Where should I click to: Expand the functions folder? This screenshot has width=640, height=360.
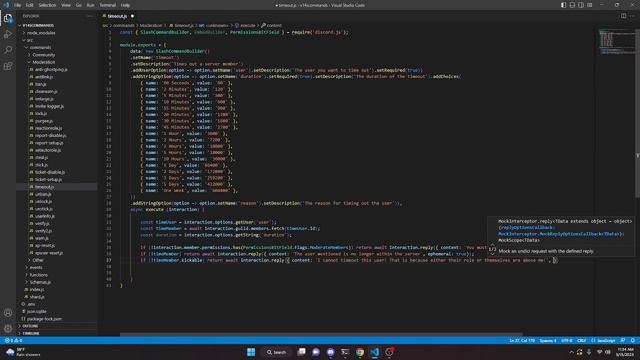coord(38,275)
